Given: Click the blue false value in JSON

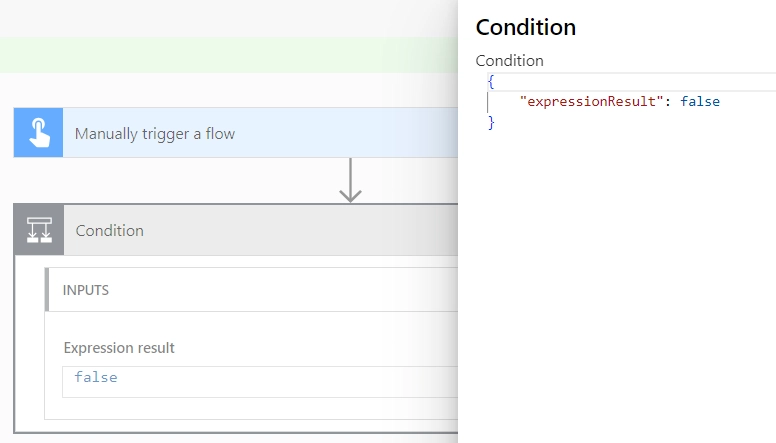Looking at the screenshot, I should click(700, 101).
